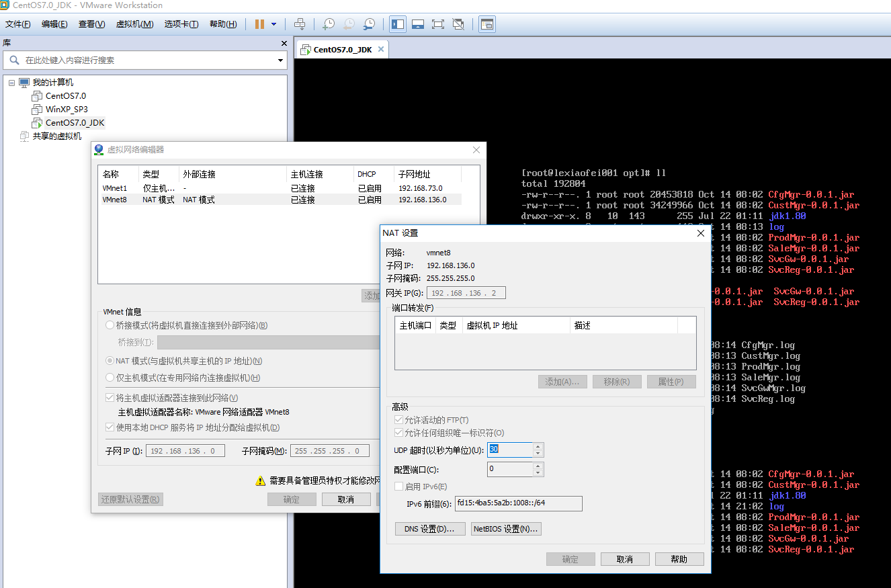Select NAT 模式 radio button
The height and width of the screenshot is (588, 891).
[x=110, y=361]
